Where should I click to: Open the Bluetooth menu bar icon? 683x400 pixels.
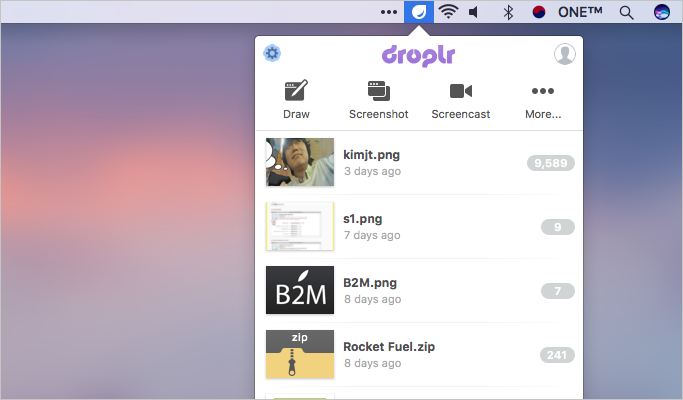(508, 12)
